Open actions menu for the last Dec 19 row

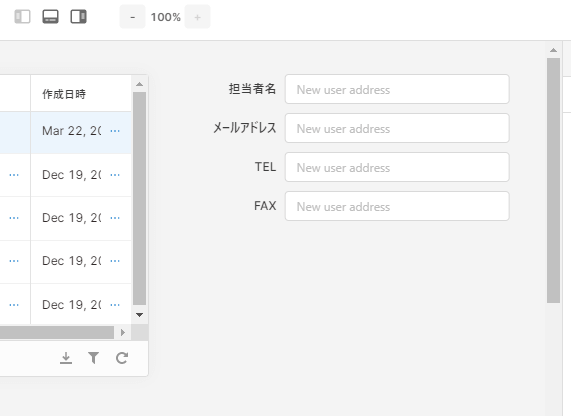point(115,305)
